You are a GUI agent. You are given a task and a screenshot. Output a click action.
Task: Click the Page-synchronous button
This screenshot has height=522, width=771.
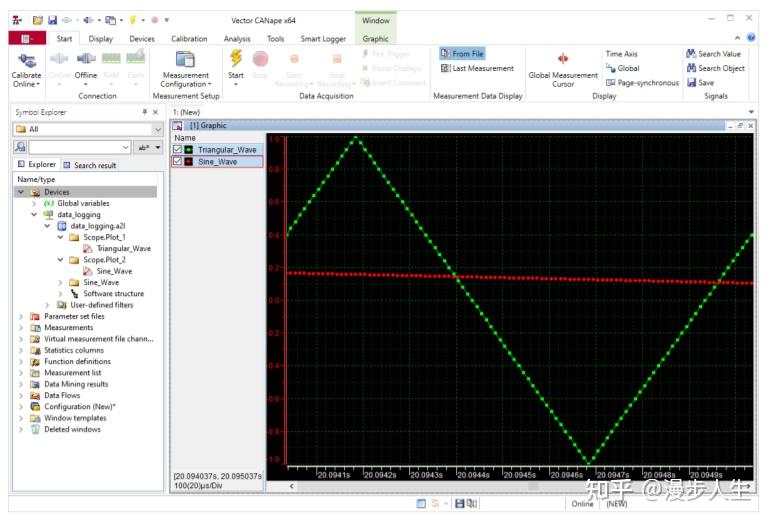641,83
